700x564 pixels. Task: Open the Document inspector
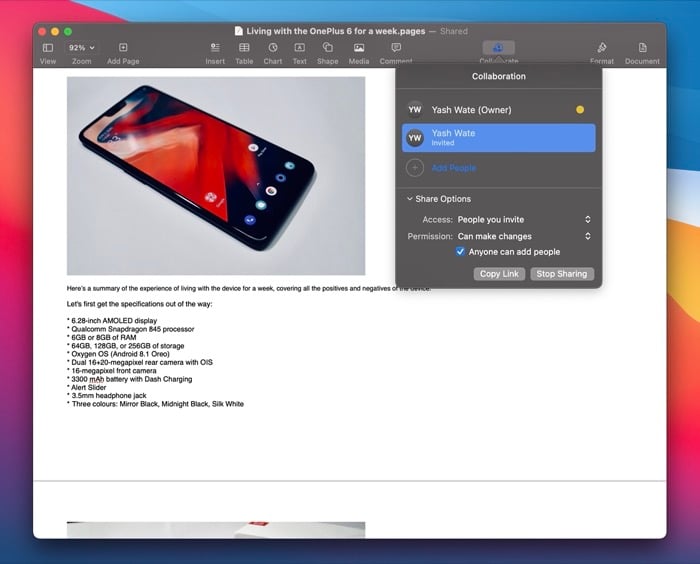click(x=642, y=48)
